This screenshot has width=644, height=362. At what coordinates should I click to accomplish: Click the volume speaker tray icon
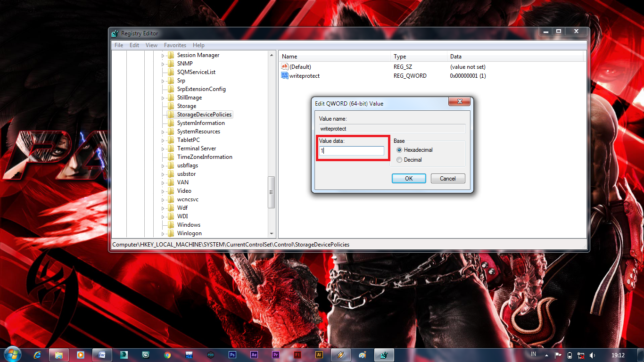click(593, 355)
